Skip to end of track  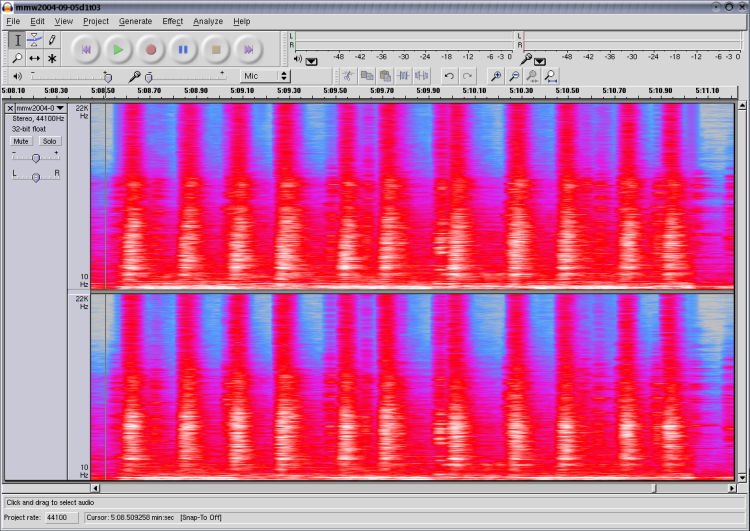[x=248, y=49]
